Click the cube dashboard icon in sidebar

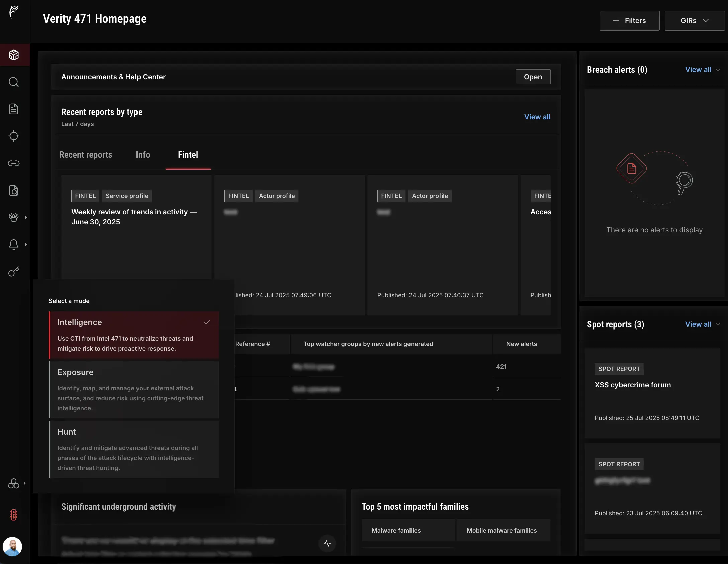[14, 55]
